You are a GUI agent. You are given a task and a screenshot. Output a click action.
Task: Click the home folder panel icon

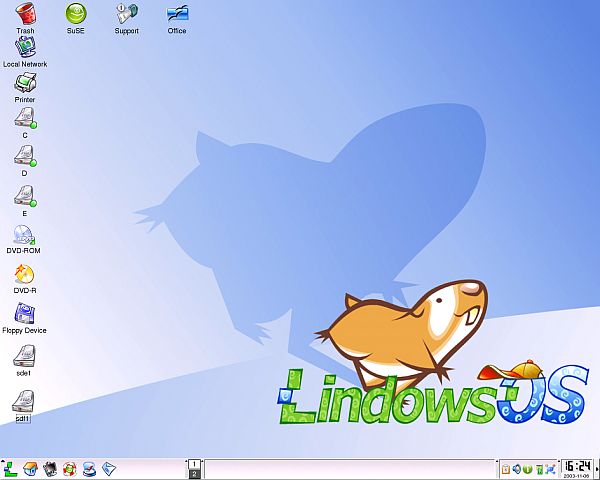[x=31, y=469]
